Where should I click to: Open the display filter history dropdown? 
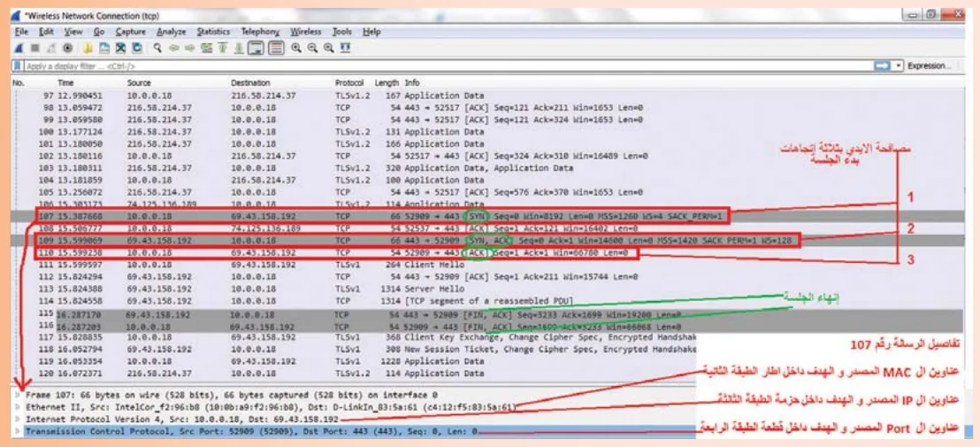[899, 66]
